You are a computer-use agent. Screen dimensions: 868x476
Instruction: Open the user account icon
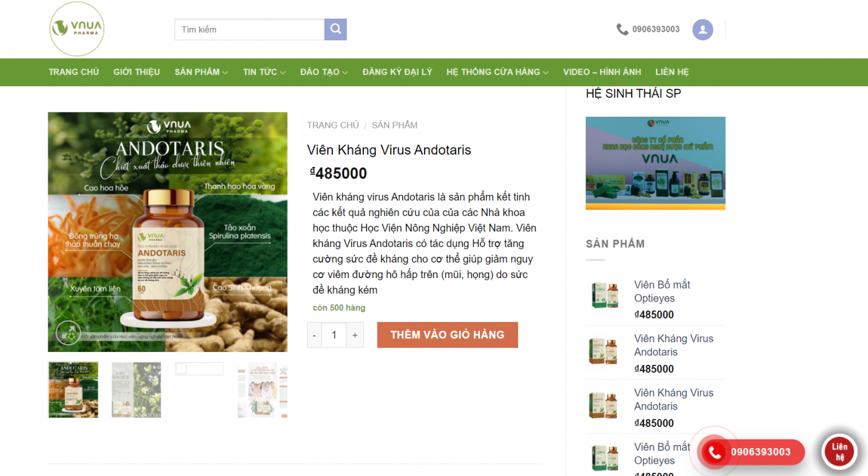coord(702,29)
